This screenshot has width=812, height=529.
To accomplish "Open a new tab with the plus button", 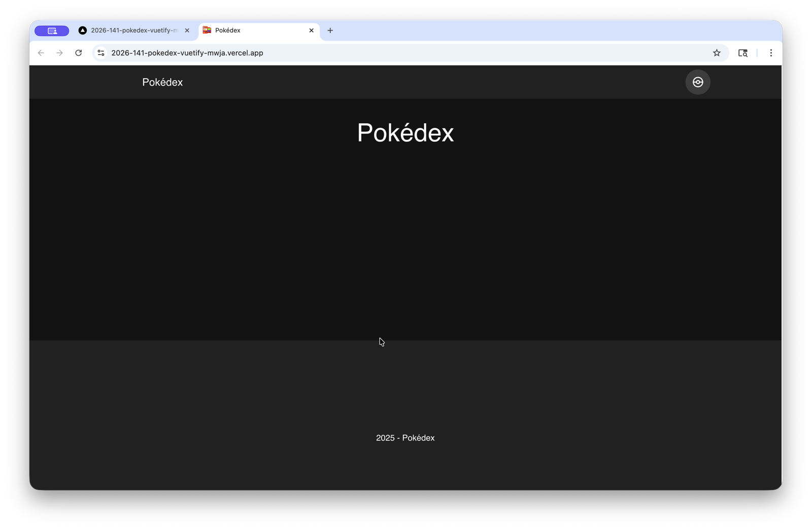I will (x=330, y=30).
